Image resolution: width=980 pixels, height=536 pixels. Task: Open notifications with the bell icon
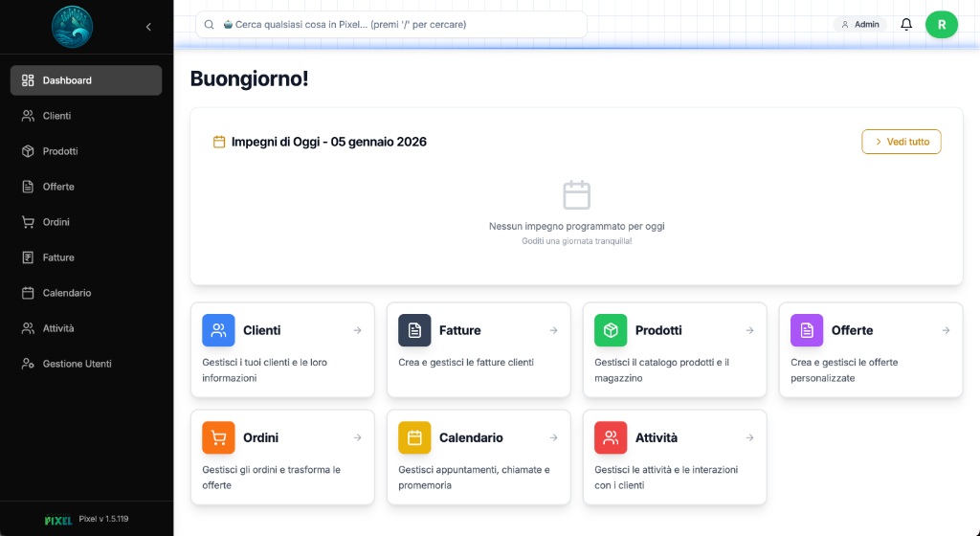[x=906, y=25]
